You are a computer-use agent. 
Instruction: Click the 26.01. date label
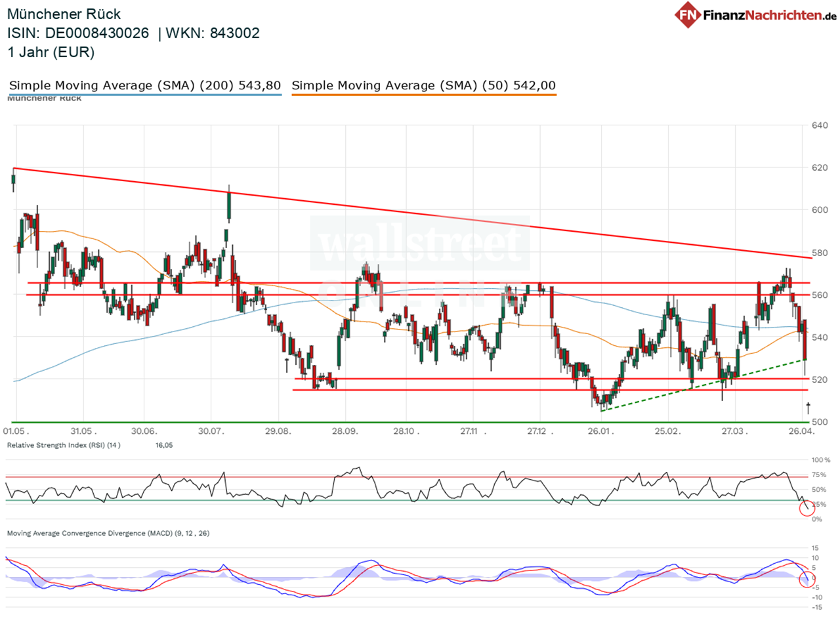[x=601, y=432]
